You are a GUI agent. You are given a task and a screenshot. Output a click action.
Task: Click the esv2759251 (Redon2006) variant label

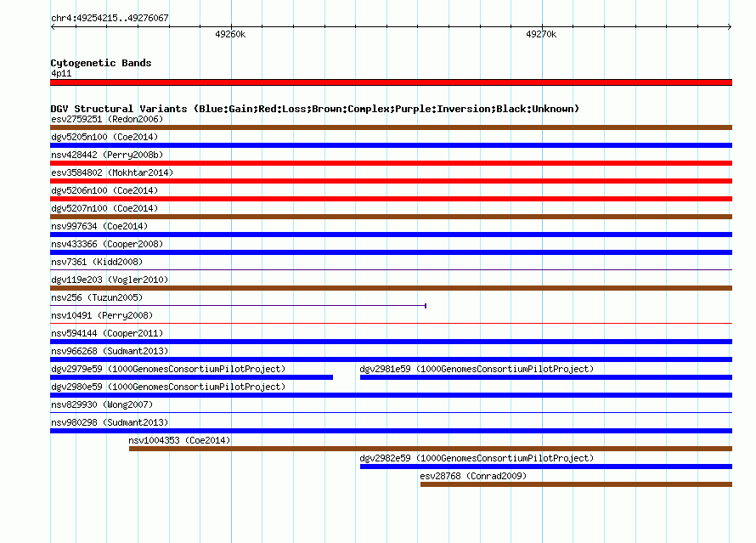point(107,119)
